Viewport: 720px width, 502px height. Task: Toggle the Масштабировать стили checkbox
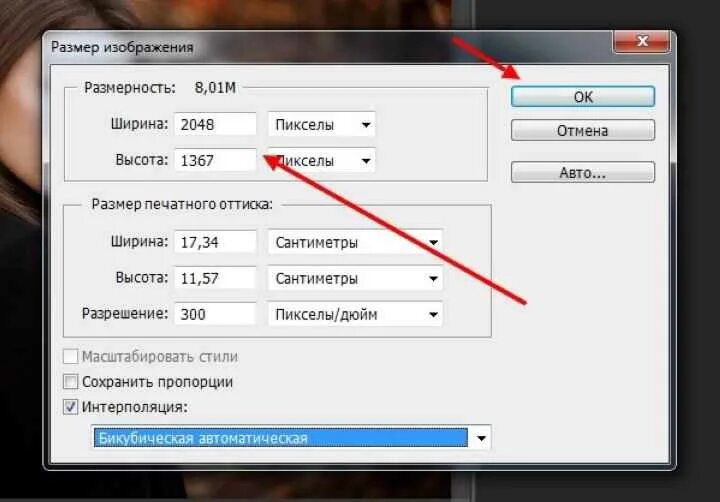70,356
